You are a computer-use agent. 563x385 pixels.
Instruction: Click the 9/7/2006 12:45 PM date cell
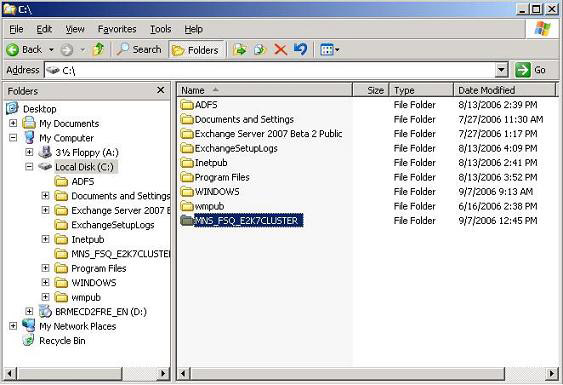[x=498, y=221]
